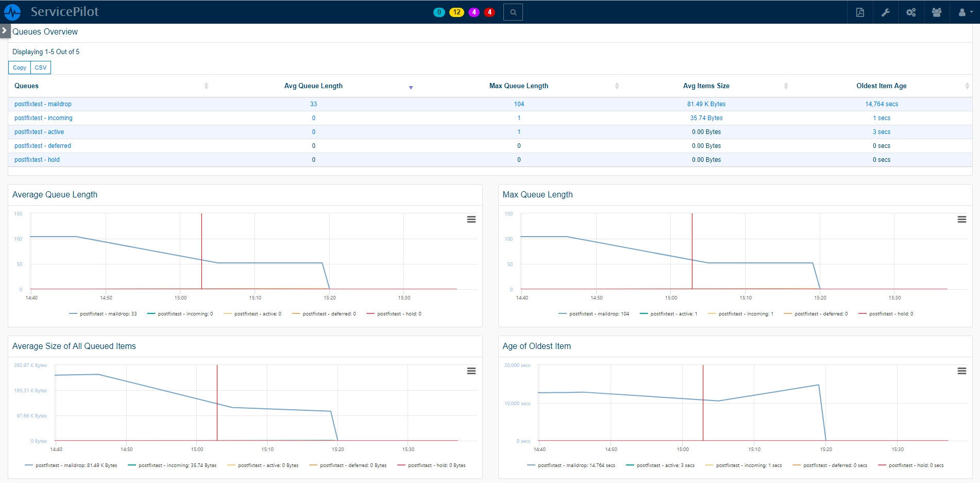Open the postfixtest - deferred queue link
Screen dimensions: 980x483
point(43,146)
